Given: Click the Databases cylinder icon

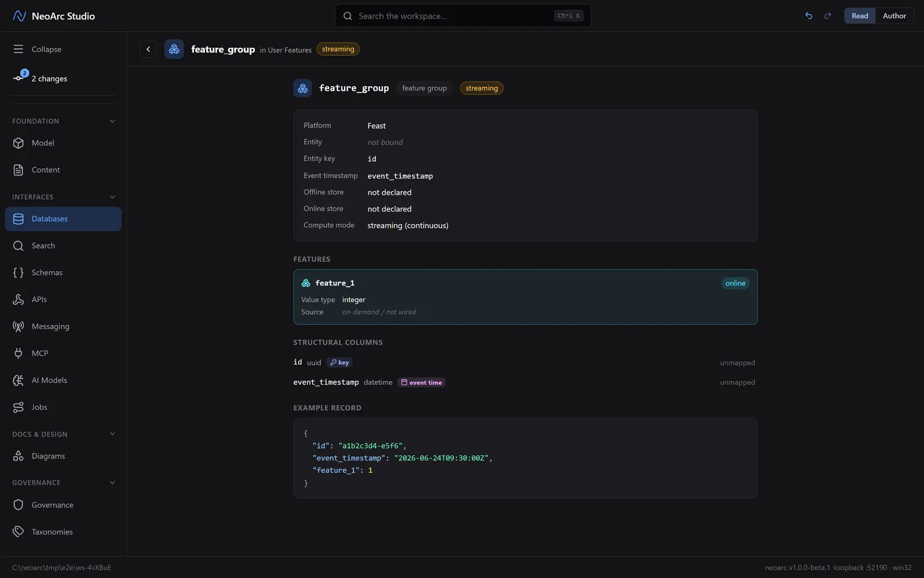Looking at the screenshot, I should pyautogui.click(x=18, y=219).
